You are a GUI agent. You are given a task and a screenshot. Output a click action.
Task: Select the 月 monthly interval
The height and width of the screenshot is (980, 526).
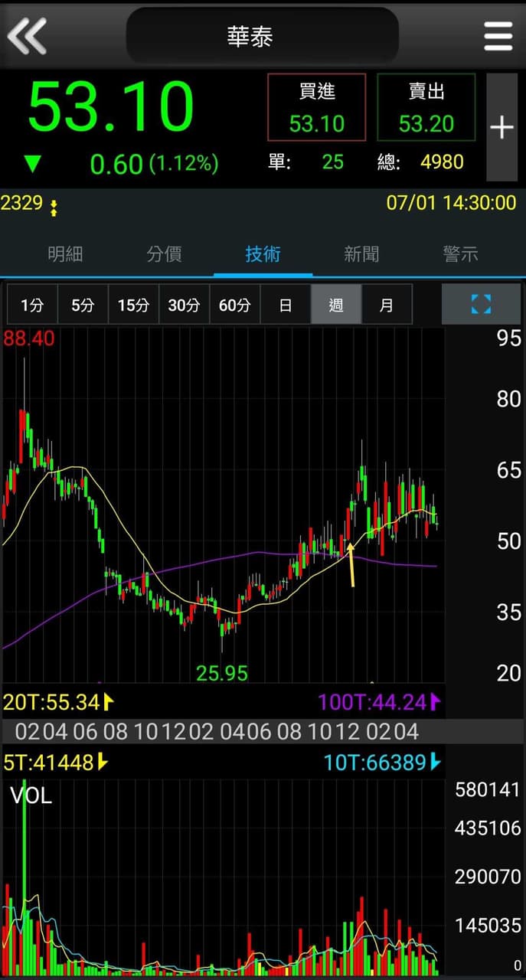click(387, 305)
